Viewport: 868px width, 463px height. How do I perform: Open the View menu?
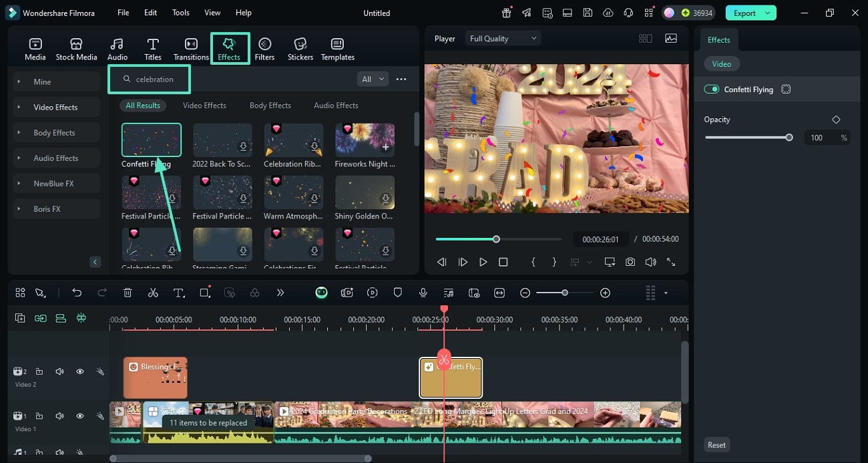(212, 13)
